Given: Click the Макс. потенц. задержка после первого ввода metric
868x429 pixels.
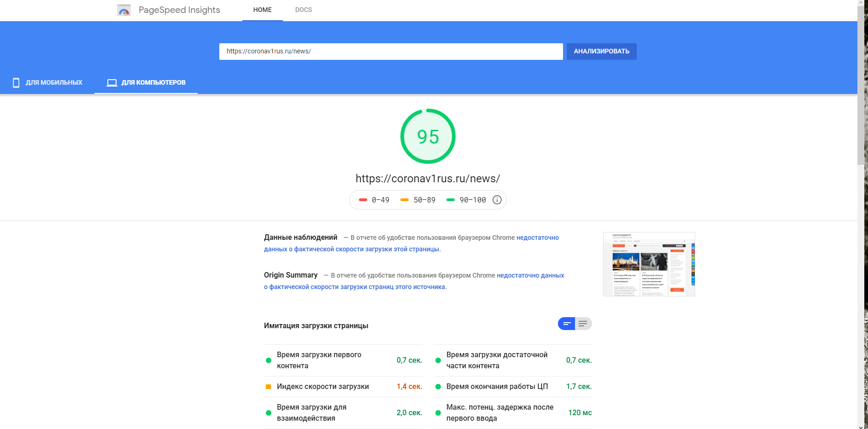Looking at the screenshot, I should point(513,413).
